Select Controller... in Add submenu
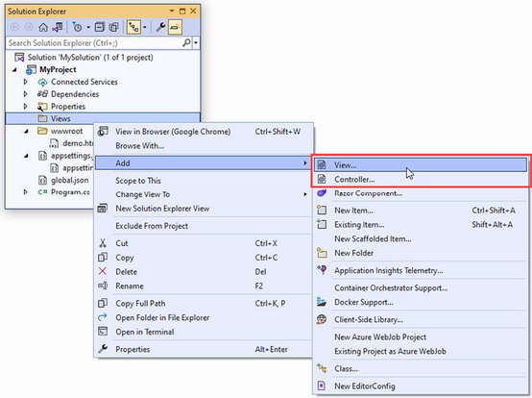The height and width of the screenshot is (398, 532). pyautogui.click(x=420, y=180)
